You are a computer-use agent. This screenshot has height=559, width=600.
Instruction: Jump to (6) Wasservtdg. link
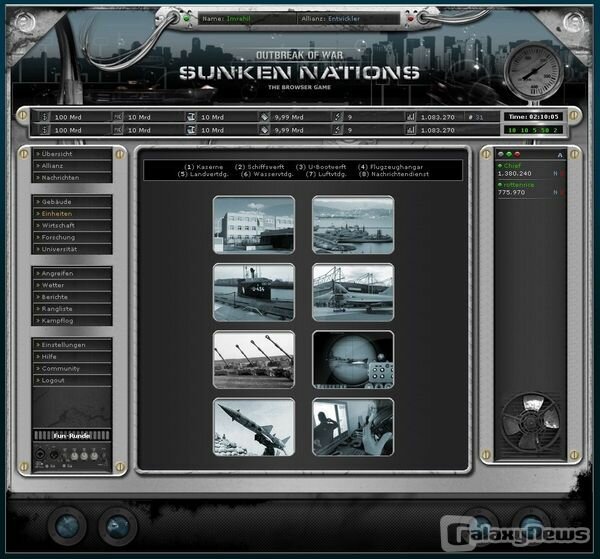tap(267, 174)
